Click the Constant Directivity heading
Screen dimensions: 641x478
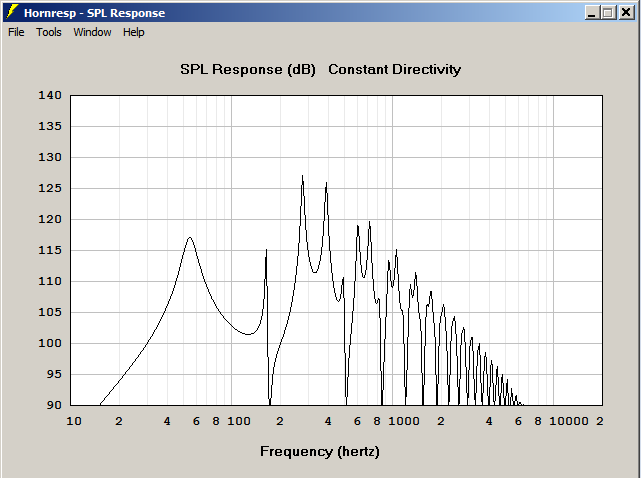point(394,69)
